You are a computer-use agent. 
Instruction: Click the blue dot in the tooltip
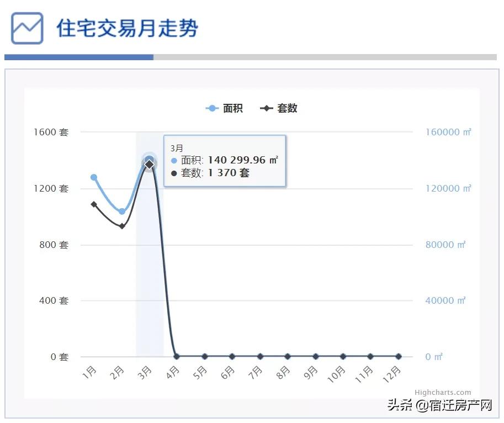(x=174, y=160)
